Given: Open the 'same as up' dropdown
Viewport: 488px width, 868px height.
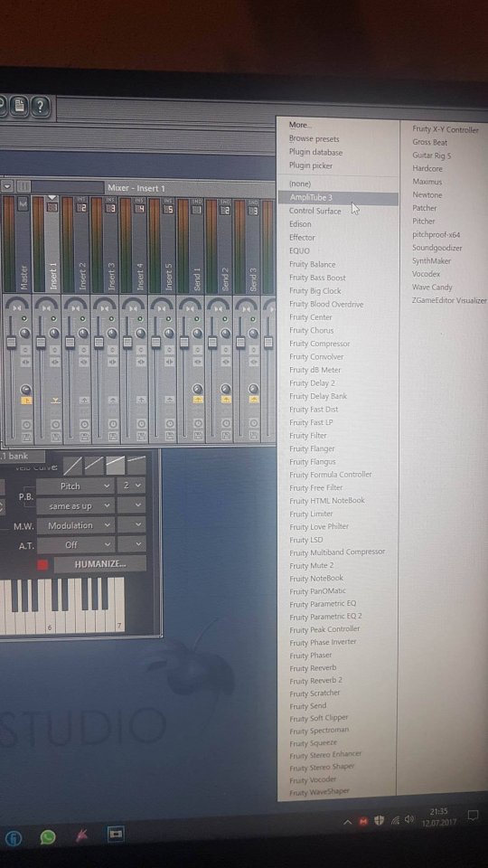Looking at the screenshot, I should click(x=75, y=506).
